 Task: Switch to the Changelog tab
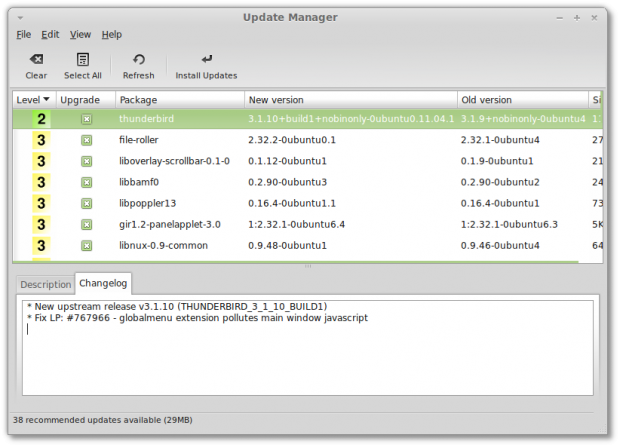coord(103,283)
